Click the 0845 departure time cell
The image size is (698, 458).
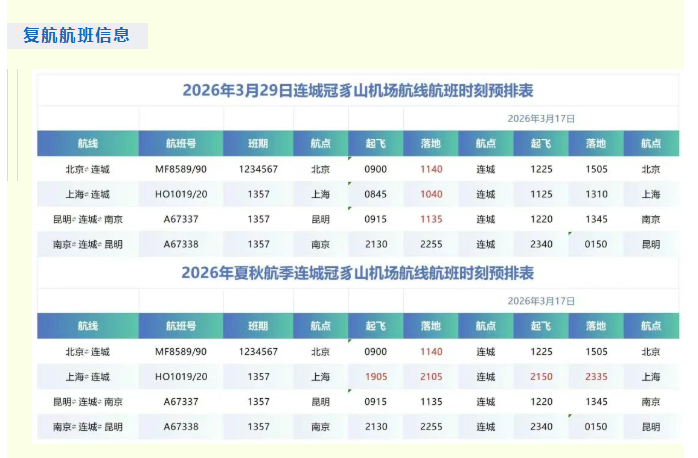pos(376,195)
